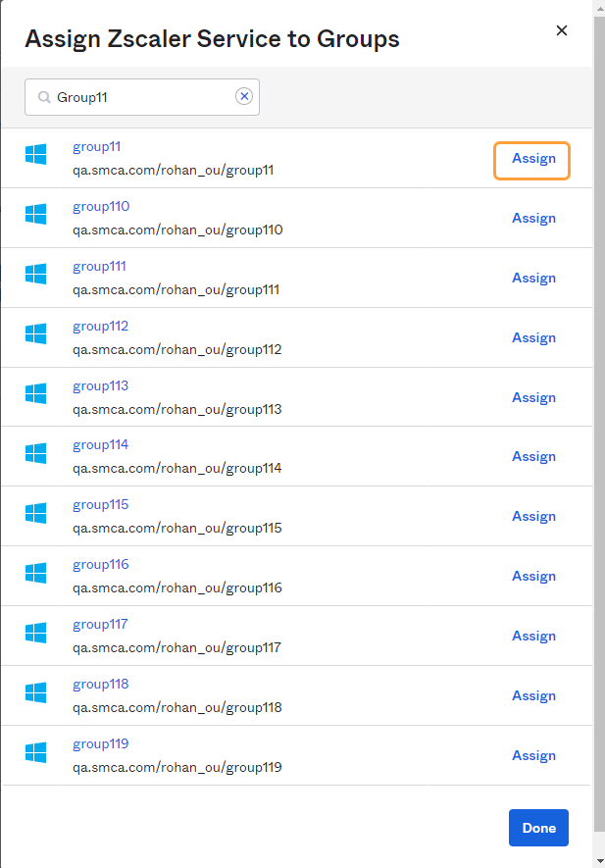Click the Windows icon beside group116
Image resolution: width=605 pixels, height=868 pixels.
click(36, 572)
